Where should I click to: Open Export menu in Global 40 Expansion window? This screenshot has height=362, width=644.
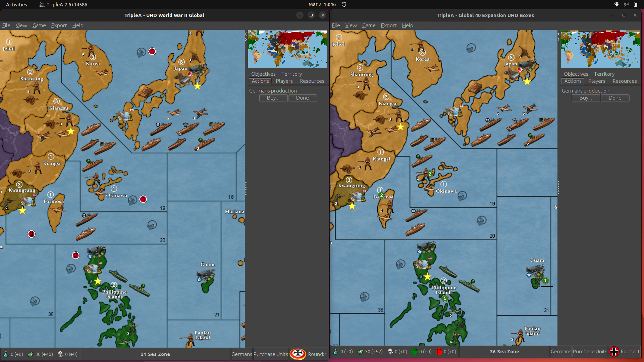(388, 25)
